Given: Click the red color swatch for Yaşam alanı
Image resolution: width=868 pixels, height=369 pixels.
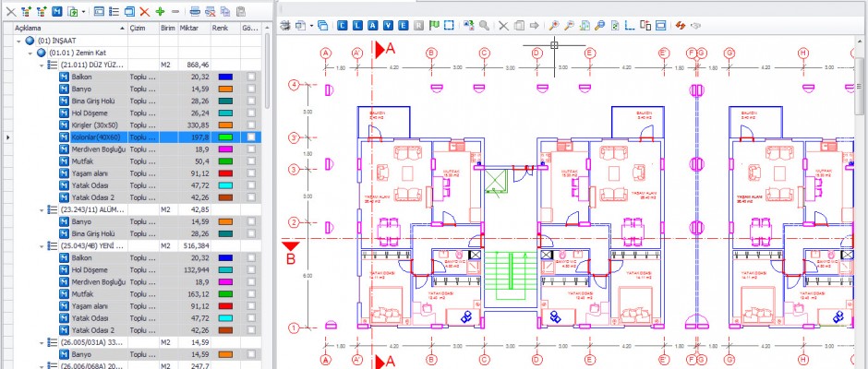Looking at the screenshot, I should click(x=225, y=173).
